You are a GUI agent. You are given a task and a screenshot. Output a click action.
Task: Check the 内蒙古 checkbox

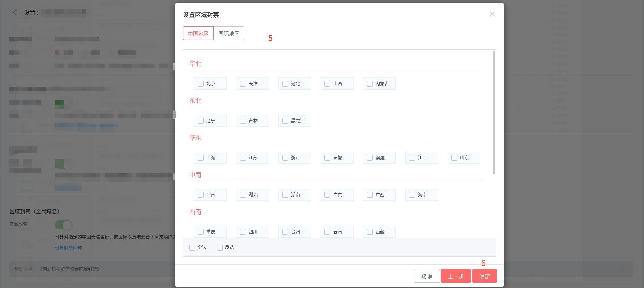[x=370, y=84]
